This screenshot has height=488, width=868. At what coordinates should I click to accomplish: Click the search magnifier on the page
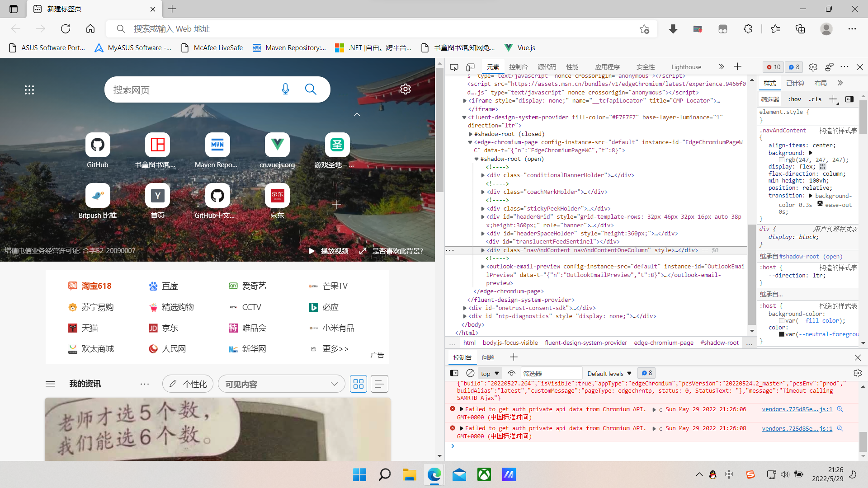(x=311, y=89)
